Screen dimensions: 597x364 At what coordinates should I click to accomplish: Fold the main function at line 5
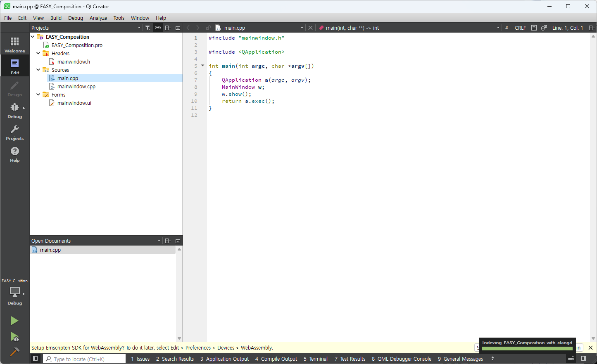point(202,66)
